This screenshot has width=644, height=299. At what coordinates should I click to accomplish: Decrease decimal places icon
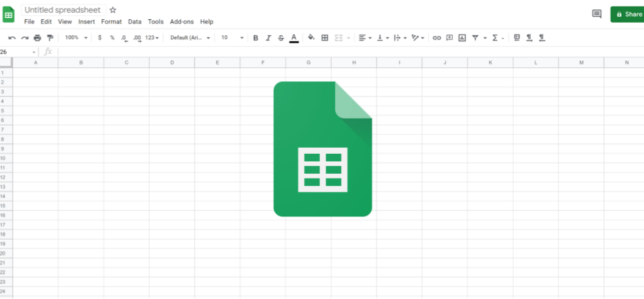[x=125, y=38]
